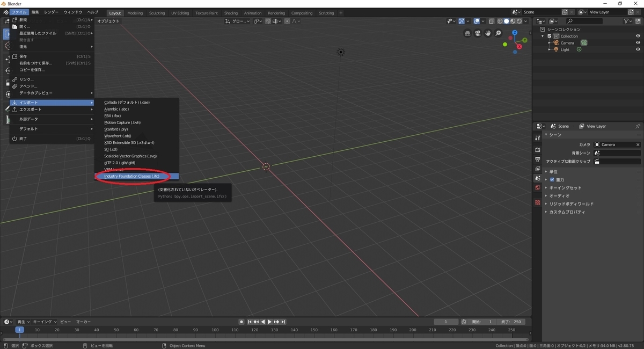Open the エクスポート export submenu
This screenshot has width=644, height=349.
(x=52, y=109)
